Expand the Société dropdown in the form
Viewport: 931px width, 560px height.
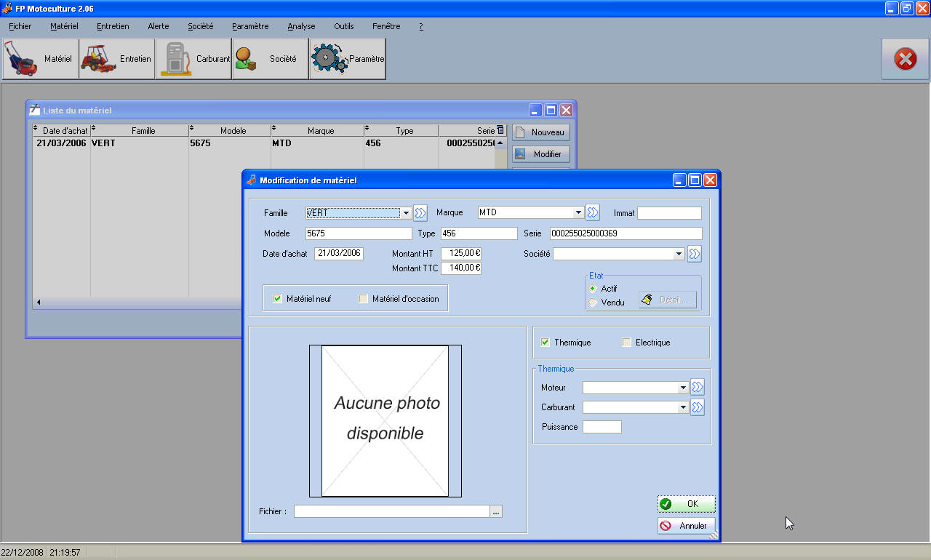(x=679, y=254)
